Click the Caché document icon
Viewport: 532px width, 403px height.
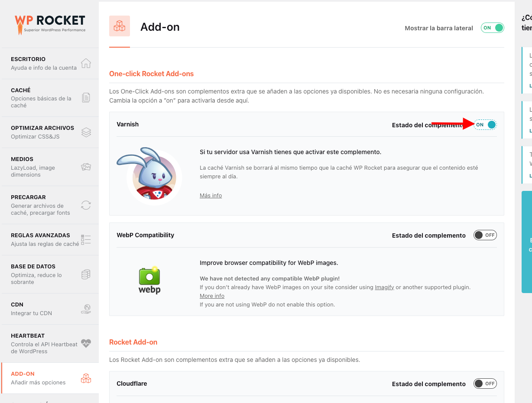[x=86, y=97]
